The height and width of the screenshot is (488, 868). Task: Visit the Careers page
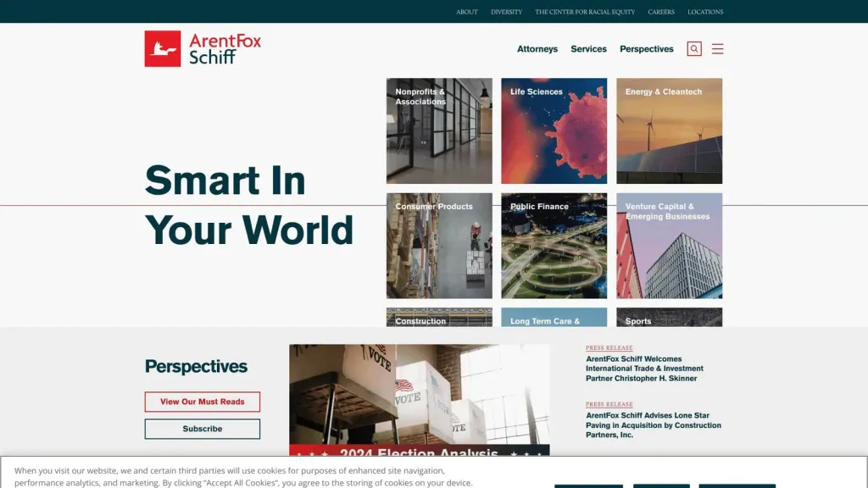[661, 12]
